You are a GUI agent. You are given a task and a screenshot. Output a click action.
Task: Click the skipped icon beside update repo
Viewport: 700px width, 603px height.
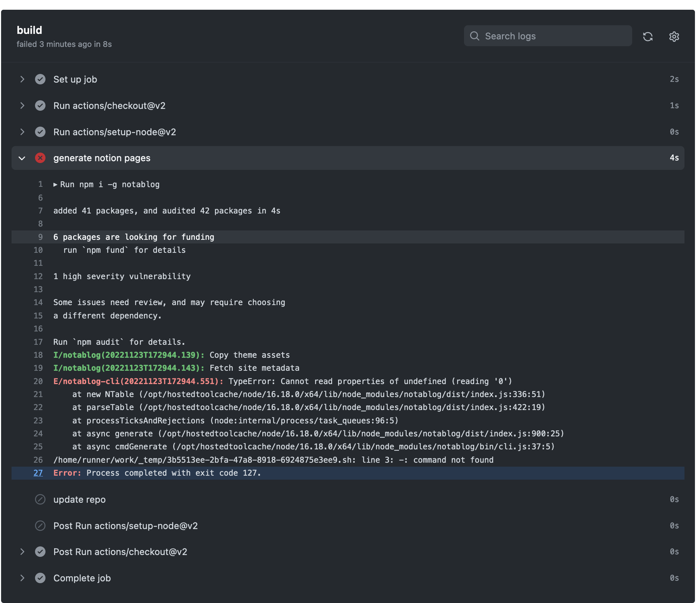[x=40, y=499]
